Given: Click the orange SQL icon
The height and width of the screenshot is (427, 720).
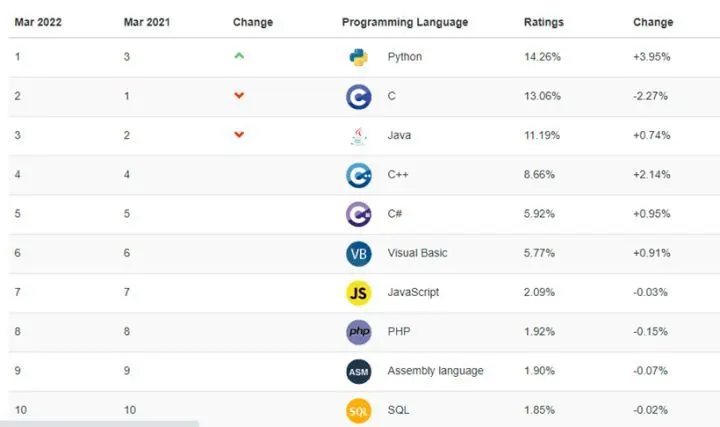Looking at the screenshot, I should click(x=358, y=410).
